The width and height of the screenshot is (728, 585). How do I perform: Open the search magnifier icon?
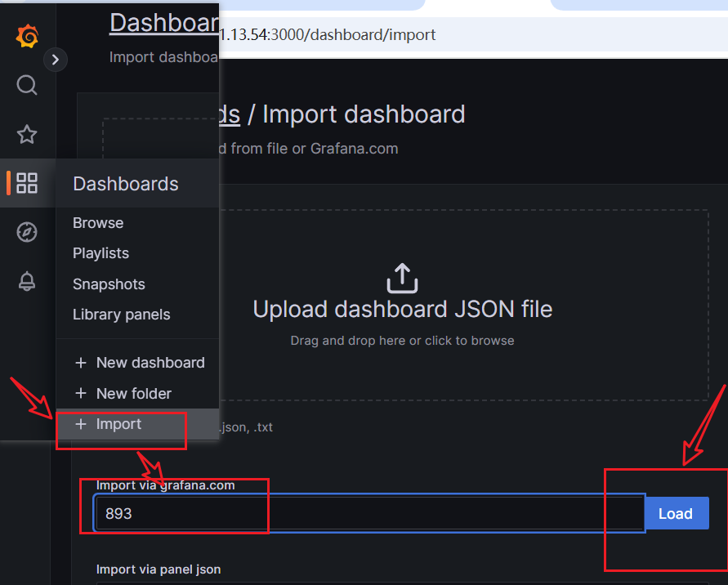[27, 85]
